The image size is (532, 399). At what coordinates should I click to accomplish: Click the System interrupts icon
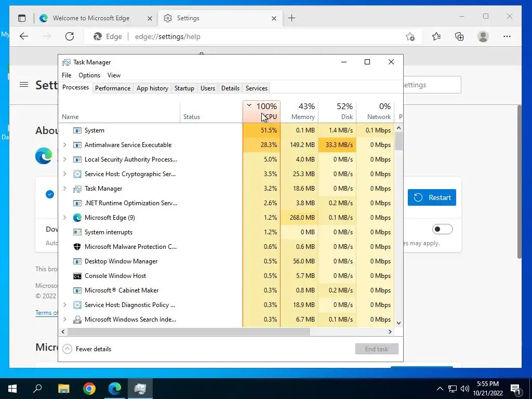(77, 232)
